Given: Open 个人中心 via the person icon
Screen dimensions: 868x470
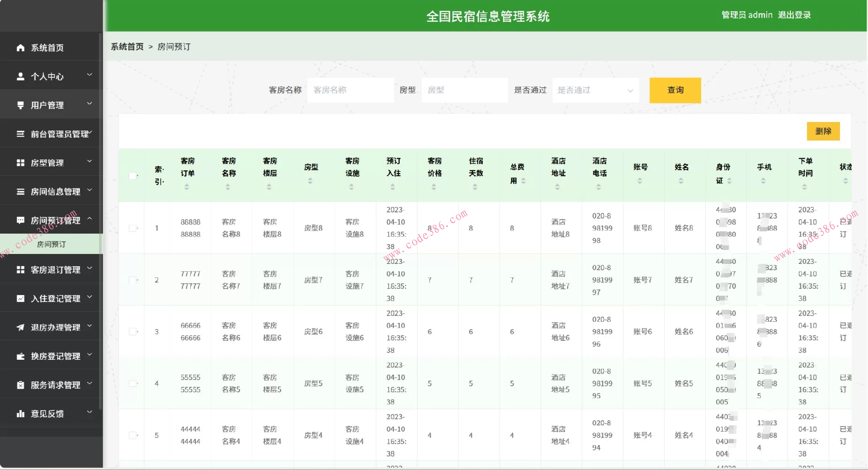Looking at the screenshot, I should pyautogui.click(x=20, y=76).
